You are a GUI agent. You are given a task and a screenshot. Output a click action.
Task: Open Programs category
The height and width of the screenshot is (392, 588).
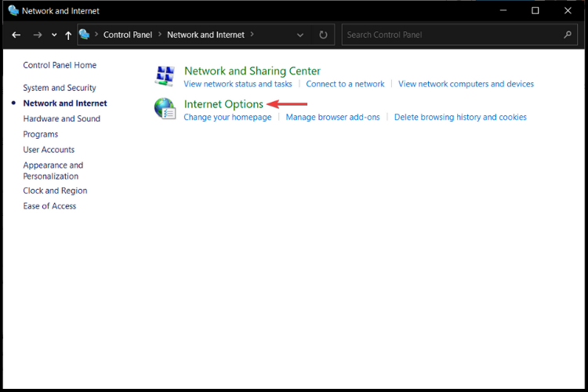click(x=41, y=134)
